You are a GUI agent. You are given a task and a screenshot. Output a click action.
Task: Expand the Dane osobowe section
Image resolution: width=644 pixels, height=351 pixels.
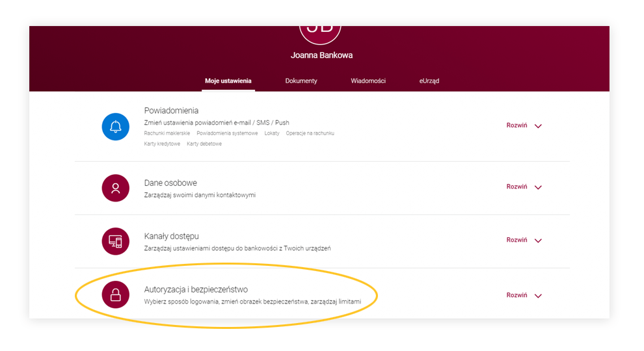[524, 187]
